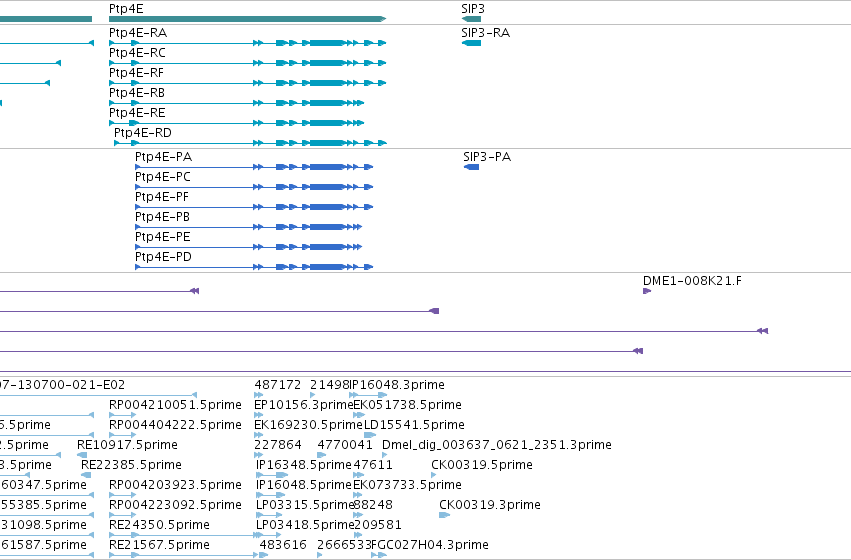Select the feature labeled 487172

point(277,385)
